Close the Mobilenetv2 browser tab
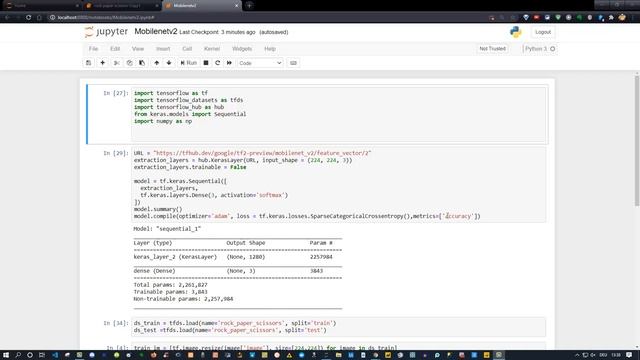The width and height of the screenshot is (640, 360). [x=236, y=6]
